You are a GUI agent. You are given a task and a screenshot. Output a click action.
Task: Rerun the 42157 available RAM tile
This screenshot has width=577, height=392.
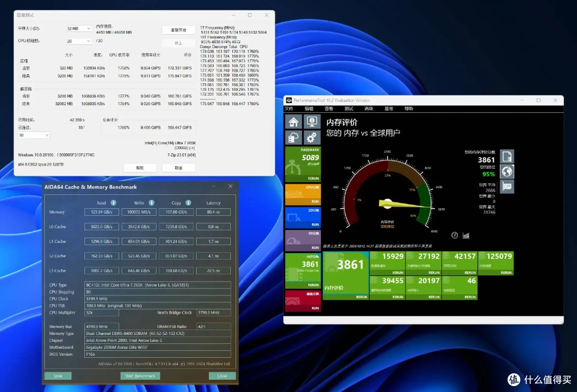[x=470, y=272]
